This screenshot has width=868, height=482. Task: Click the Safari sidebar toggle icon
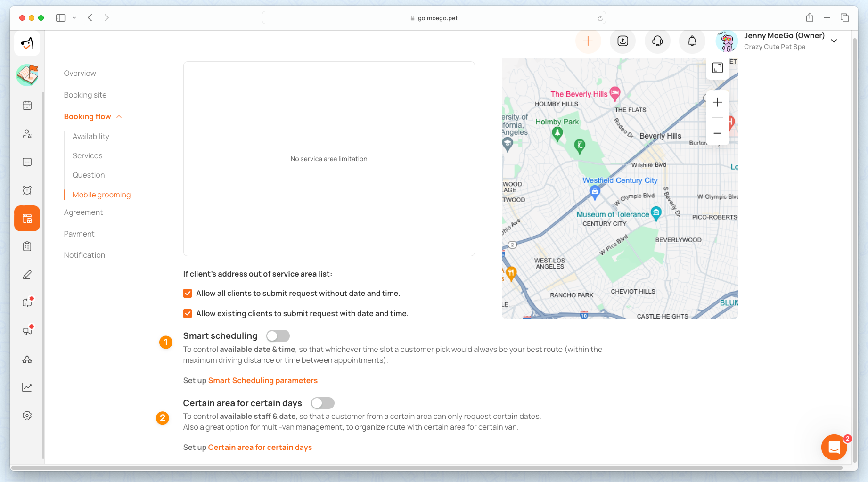pyautogui.click(x=60, y=18)
